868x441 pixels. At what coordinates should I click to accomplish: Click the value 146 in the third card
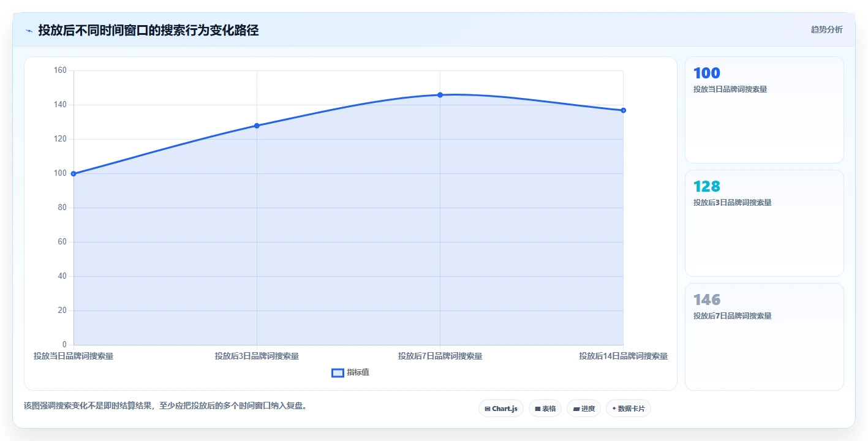[x=707, y=300]
